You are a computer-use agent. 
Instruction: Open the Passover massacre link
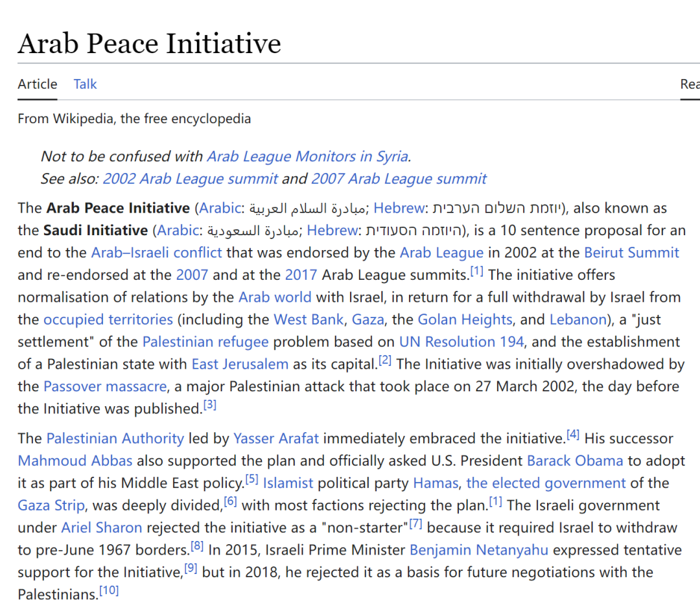[x=105, y=386]
